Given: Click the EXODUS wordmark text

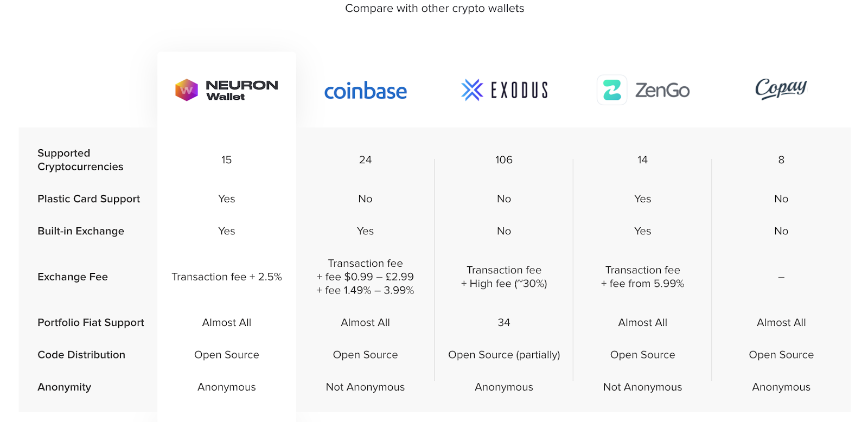Looking at the screenshot, I should point(519,90).
